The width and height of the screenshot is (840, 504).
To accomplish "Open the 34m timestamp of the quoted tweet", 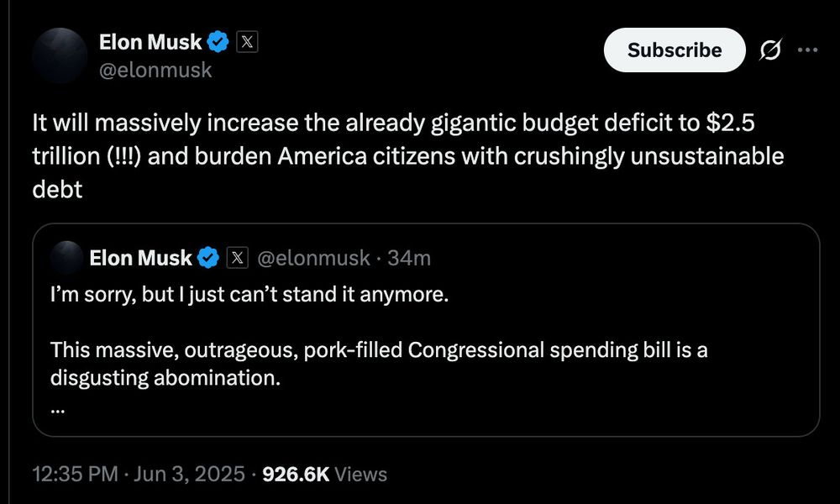I will 412,258.
